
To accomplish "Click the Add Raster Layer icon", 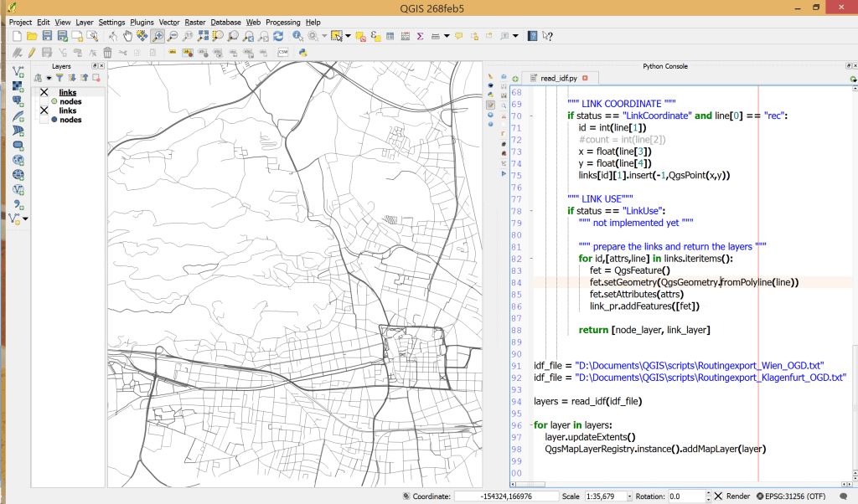I will coord(18,85).
